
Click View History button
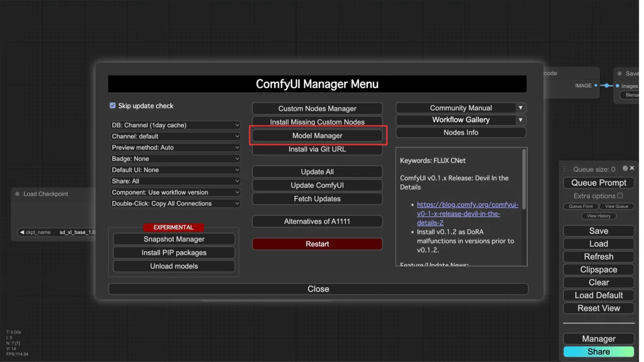tap(598, 216)
